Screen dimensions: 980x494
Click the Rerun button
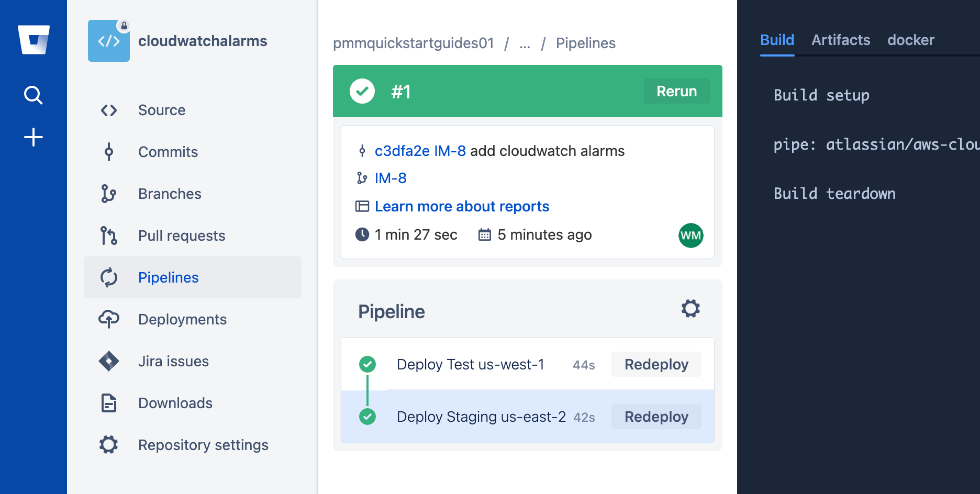676,91
